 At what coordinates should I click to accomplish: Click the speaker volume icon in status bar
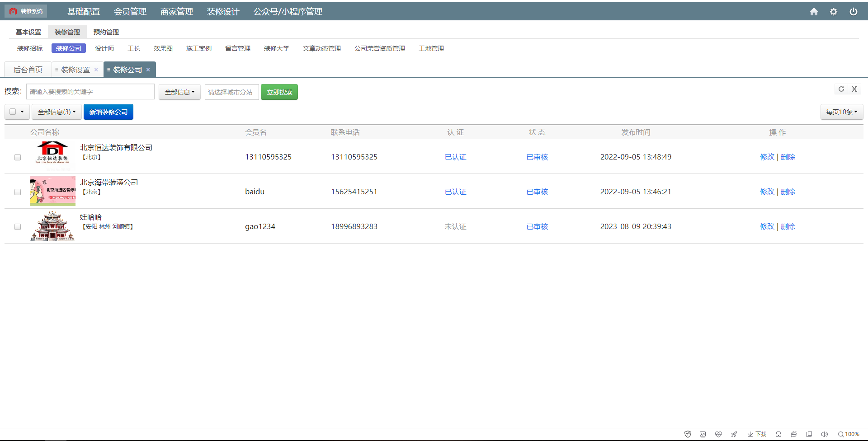824,434
